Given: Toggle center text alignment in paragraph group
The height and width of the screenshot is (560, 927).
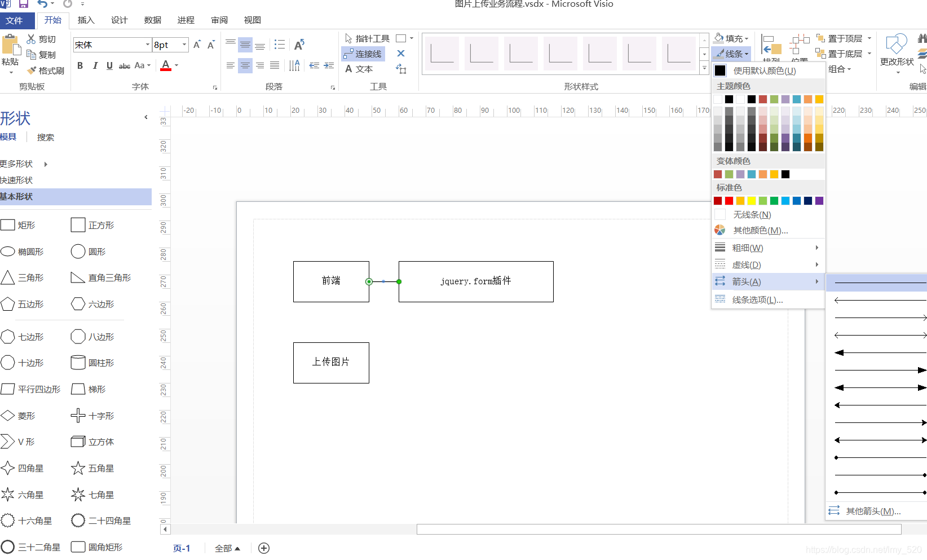Looking at the screenshot, I should (245, 66).
